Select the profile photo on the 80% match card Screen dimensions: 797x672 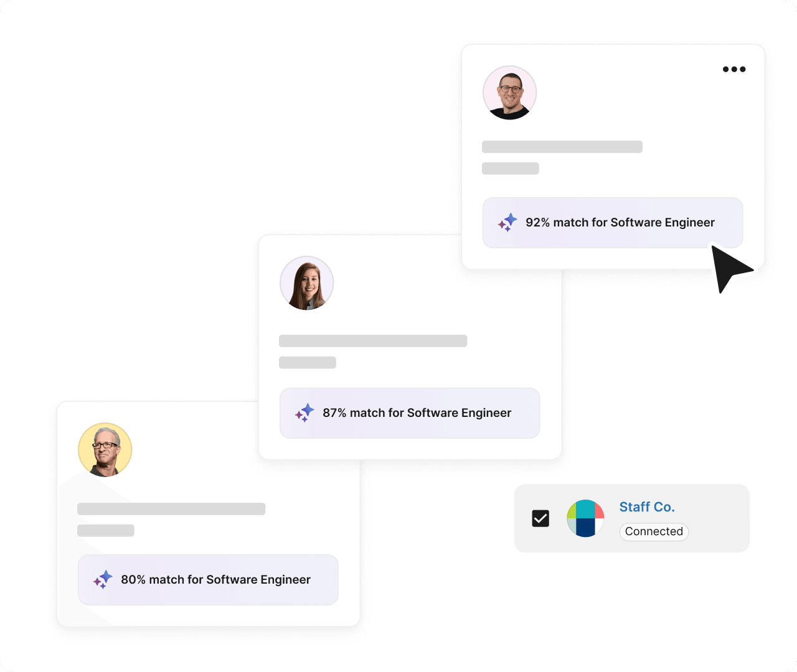pyautogui.click(x=105, y=450)
